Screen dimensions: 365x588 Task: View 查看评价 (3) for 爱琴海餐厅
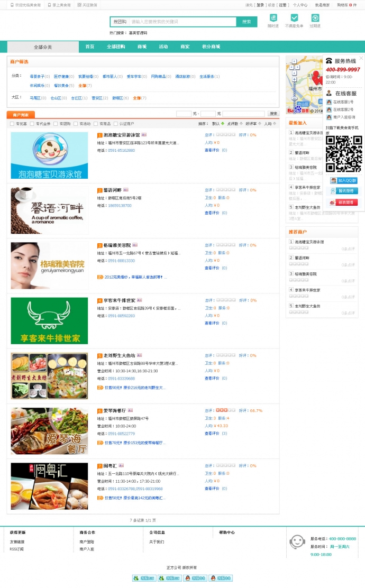pyautogui.click(x=216, y=434)
